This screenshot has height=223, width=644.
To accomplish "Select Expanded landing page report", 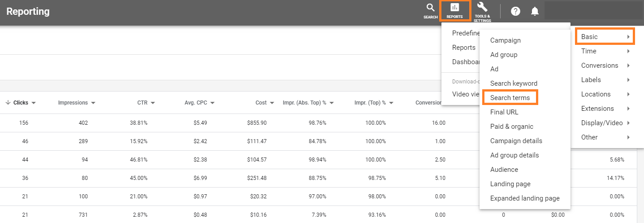I will [x=524, y=198].
